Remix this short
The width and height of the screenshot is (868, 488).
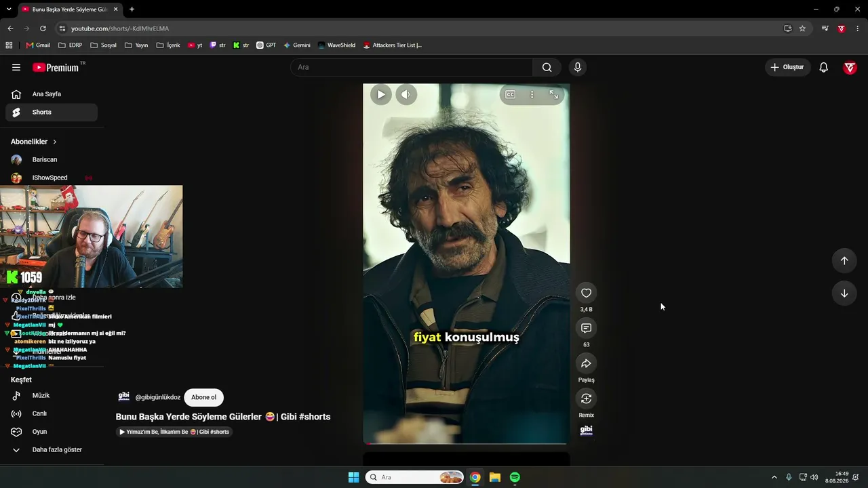[x=587, y=399]
